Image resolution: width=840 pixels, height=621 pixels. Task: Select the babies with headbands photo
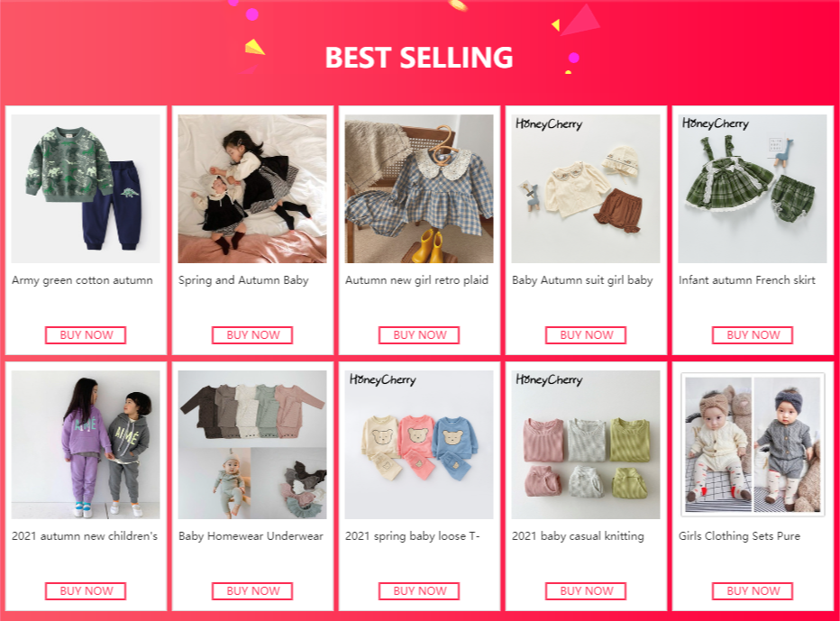(x=753, y=444)
